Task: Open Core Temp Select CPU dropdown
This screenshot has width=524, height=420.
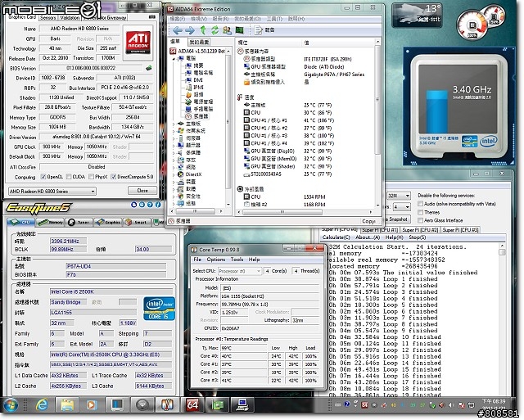Action: coord(240,271)
